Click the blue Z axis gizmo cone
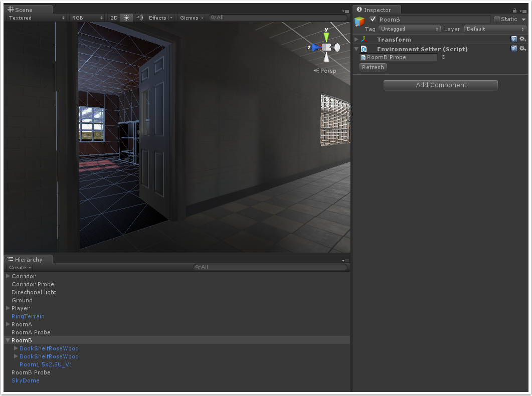532x396 pixels. click(x=315, y=47)
